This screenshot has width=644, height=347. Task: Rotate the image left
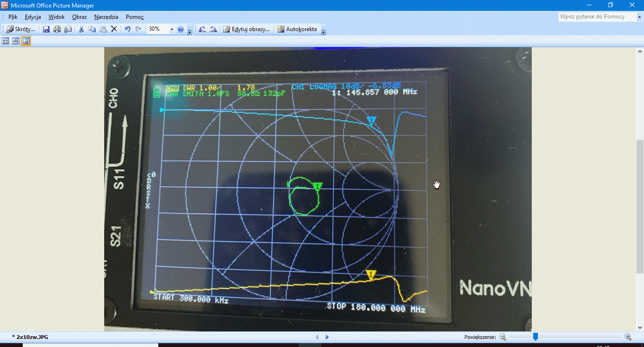tap(202, 29)
